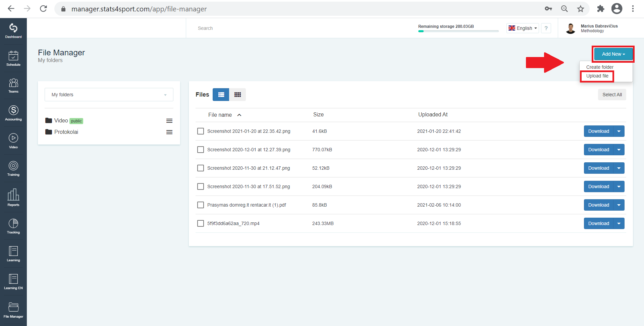Open the Video sidebar icon

tap(13, 141)
